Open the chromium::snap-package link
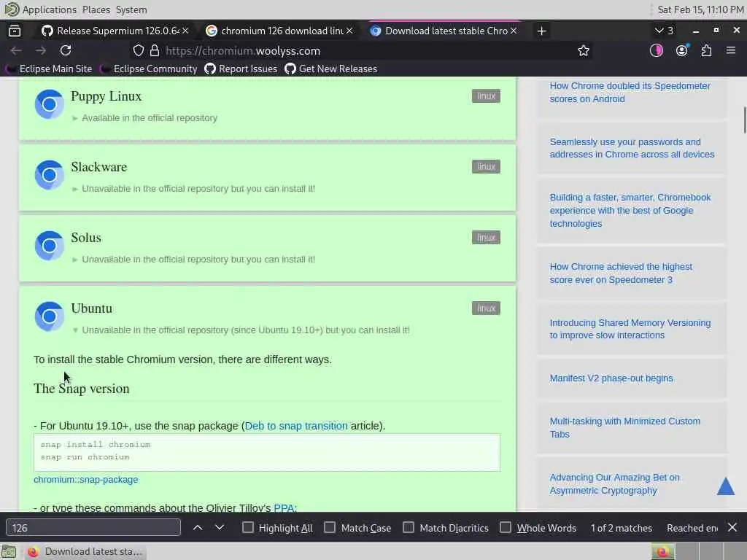Screen dimensions: 747x560 pyautogui.click(x=86, y=480)
